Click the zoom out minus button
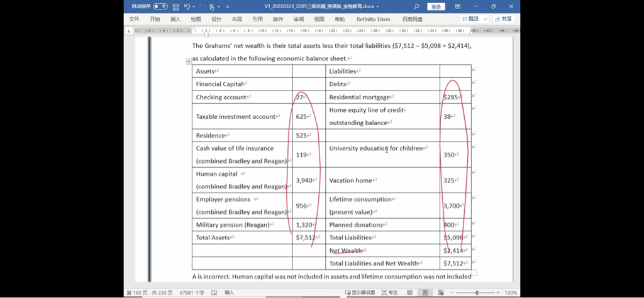The height and width of the screenshot is (298, 644). tap(452, 293)
